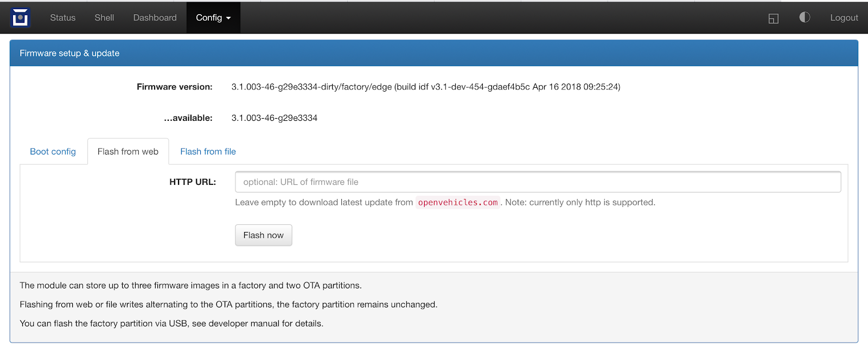Image resolution: width=868 pixels, height=348 pixels.
Task: Focus the HTTP URL firmware input field
Action: pos(538,182)
